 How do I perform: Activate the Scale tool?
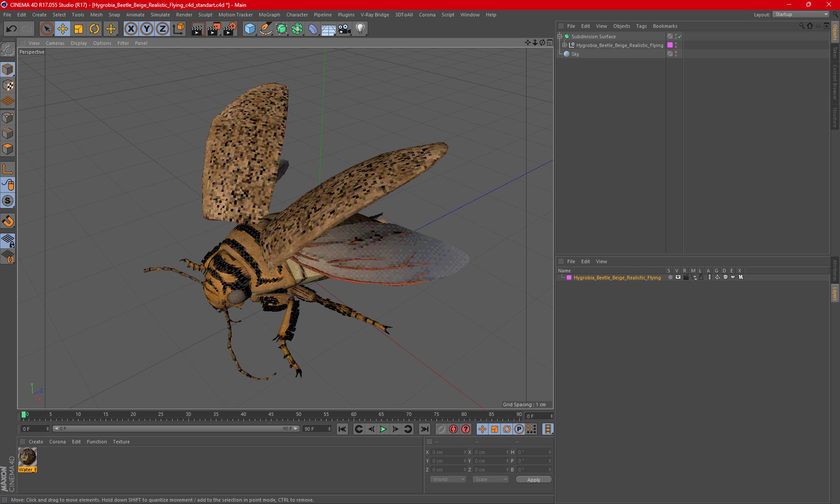[x=78, y=29]
